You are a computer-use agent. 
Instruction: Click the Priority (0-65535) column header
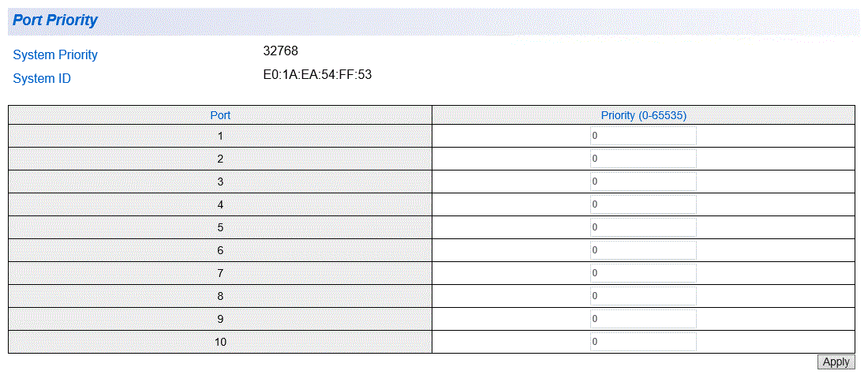(643, 115)
